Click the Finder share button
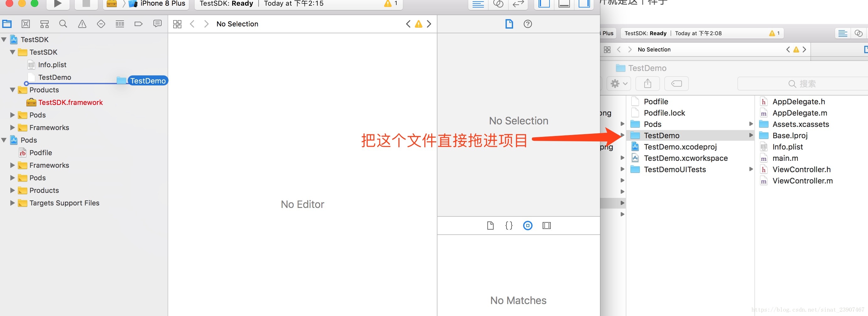The width and height of the screenshot is (868, 316). (x=648, y=84)
